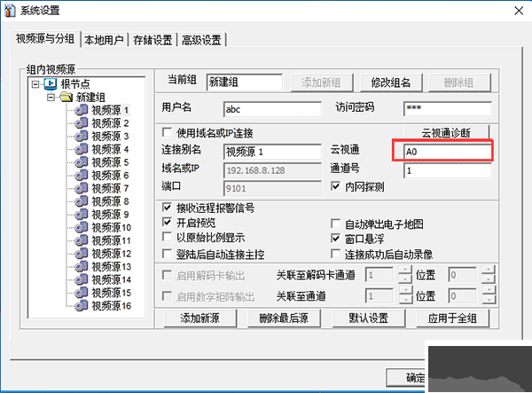Uncheck the 内网探测 checkbox
The image size is (532, 393).
point(335,186)
